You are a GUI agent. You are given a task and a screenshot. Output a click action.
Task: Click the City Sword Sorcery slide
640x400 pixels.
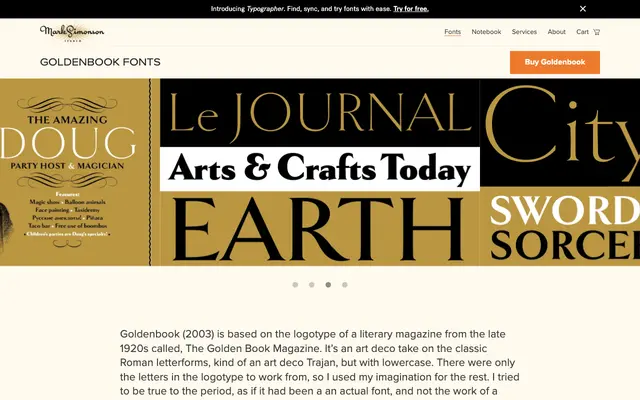[560, 172]
